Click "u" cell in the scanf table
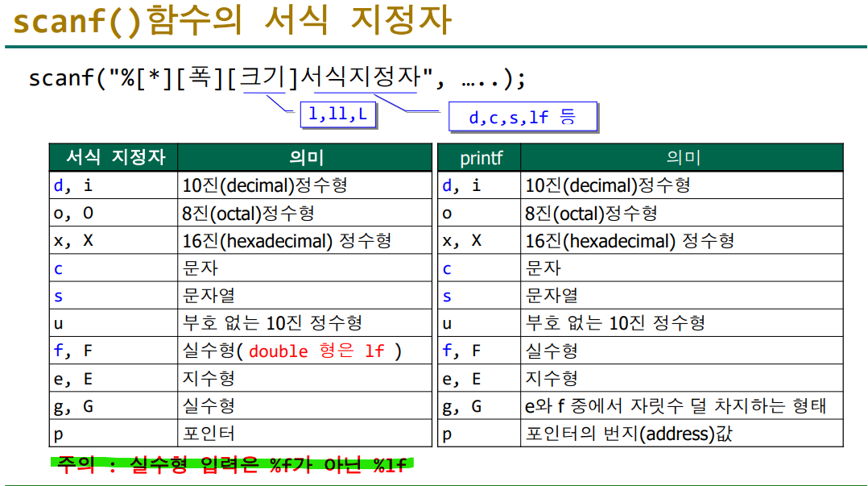 tap(114, 323)
